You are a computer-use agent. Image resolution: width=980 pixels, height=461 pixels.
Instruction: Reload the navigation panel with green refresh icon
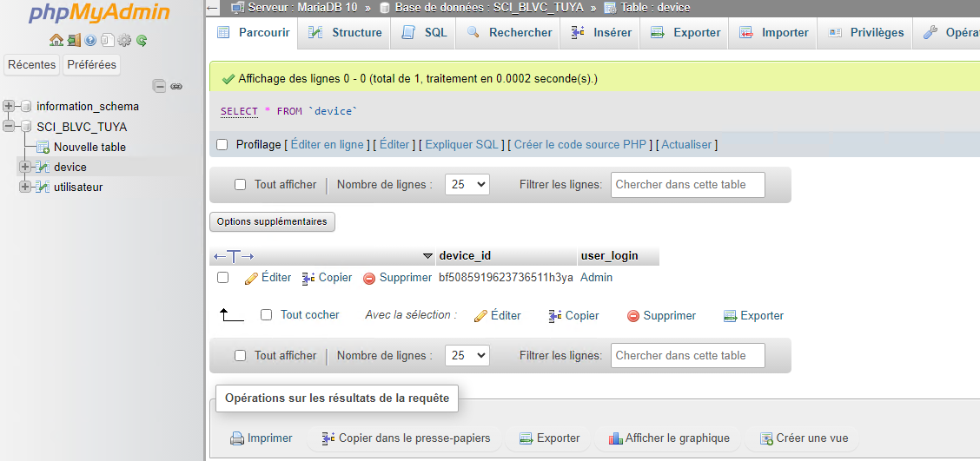coord(141,40)
